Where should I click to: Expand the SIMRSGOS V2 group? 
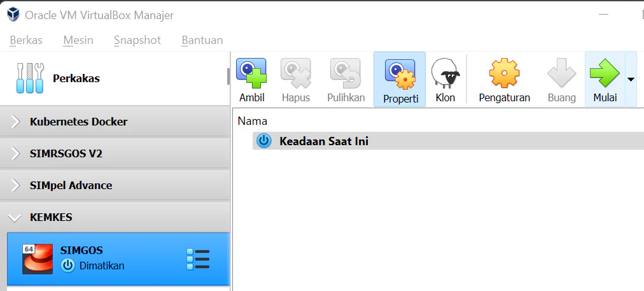[15, 153]
